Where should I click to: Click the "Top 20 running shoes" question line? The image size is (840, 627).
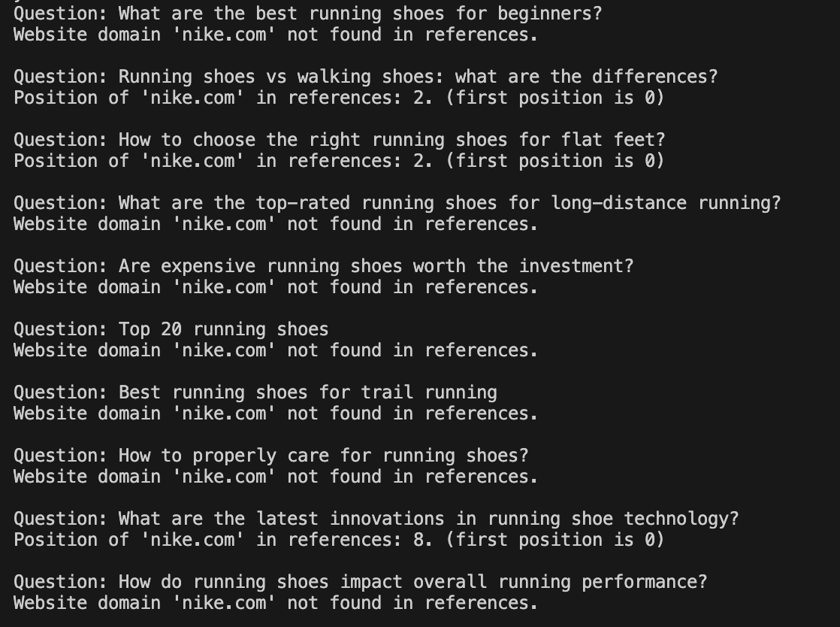(x=171, y=329)
